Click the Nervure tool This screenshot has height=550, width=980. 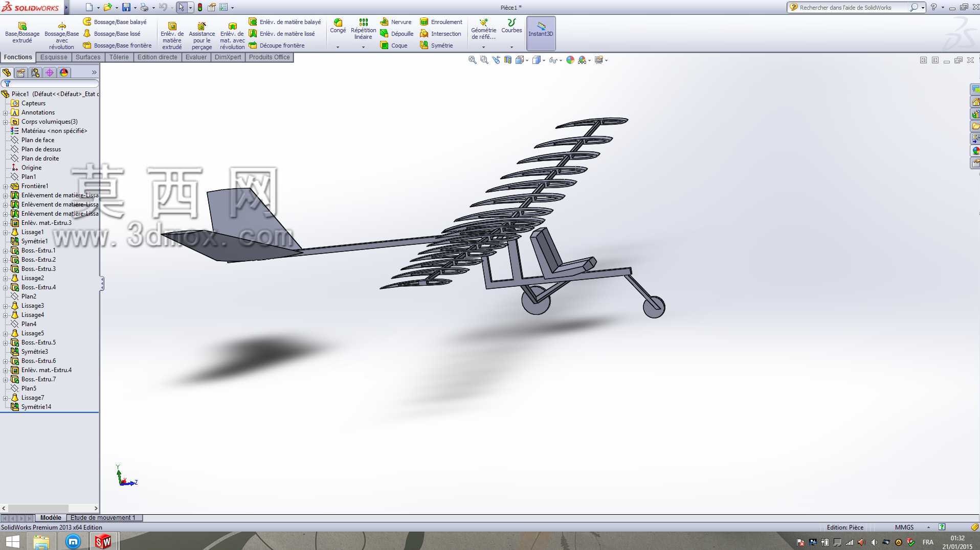(396, 22)
